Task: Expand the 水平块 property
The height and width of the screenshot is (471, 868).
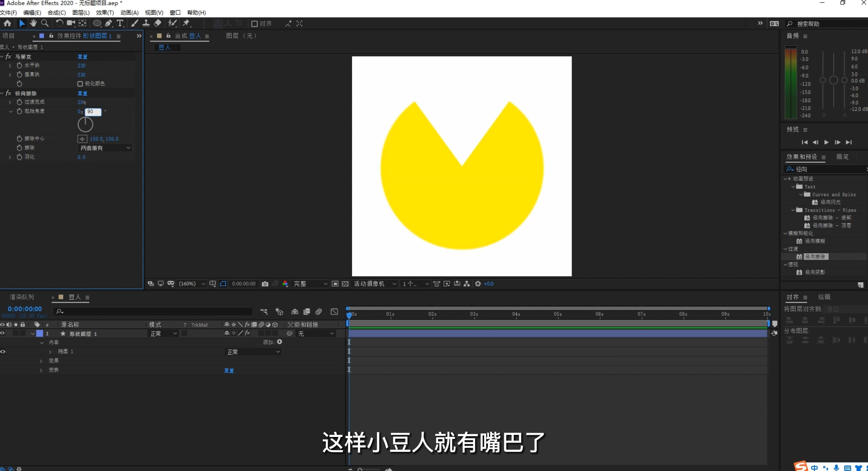Action: (10, 65)
